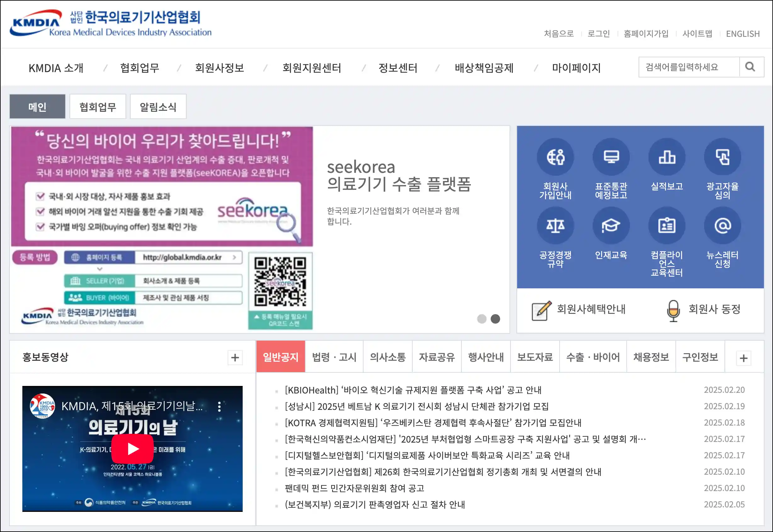Open the 컴플라이언스 교육센터 badge icon
This screenshot has height=532, width=773.
667,226
